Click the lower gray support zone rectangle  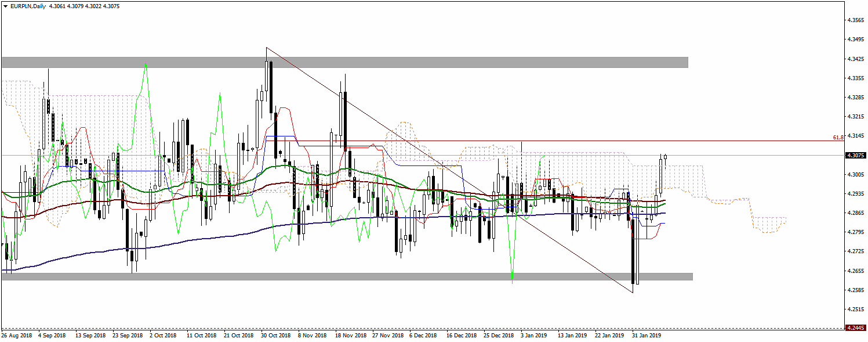tap(347, 276)
